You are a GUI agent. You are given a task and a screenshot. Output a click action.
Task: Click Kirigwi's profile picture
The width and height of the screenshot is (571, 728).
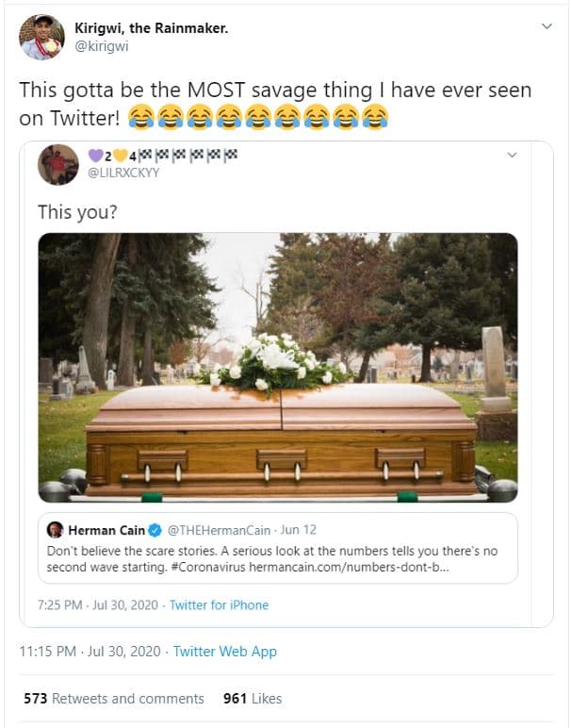(x=41, y=37)
